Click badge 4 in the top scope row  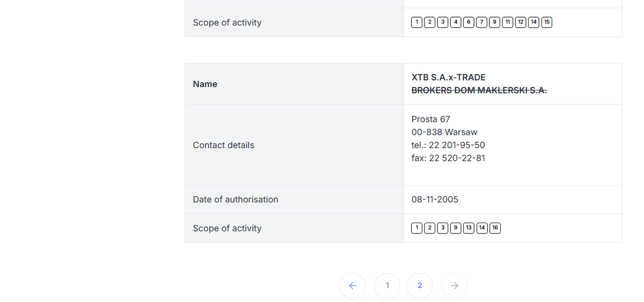pos(456,22)
